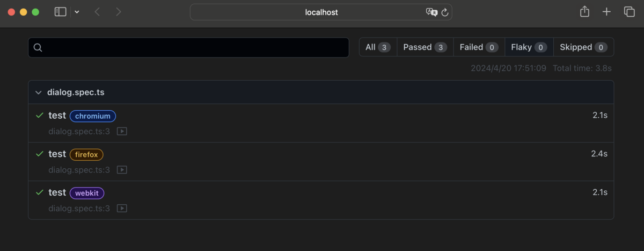Click the translate icon in address bar
644x251 pixels.
(431, 12)
